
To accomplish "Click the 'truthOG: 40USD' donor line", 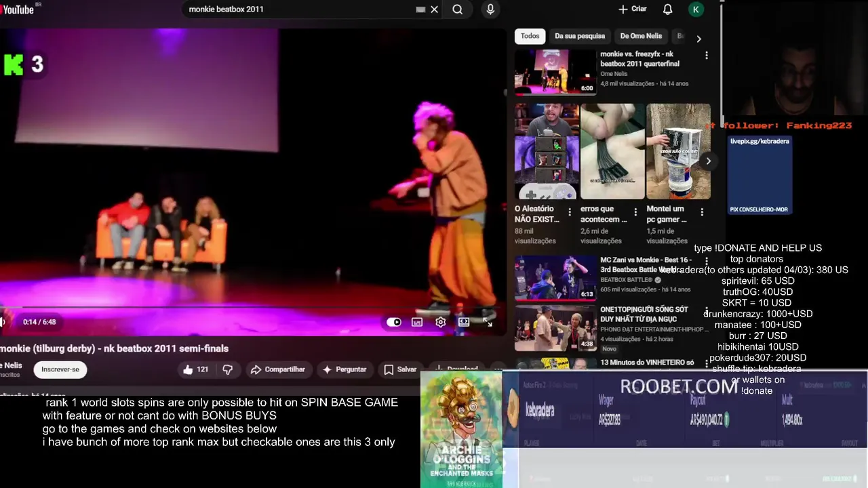I will 757,291.
